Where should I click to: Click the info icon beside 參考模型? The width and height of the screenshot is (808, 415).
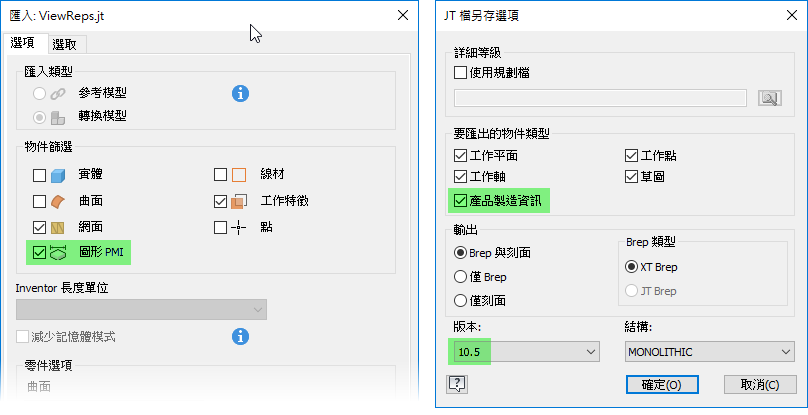coord(240,93)
